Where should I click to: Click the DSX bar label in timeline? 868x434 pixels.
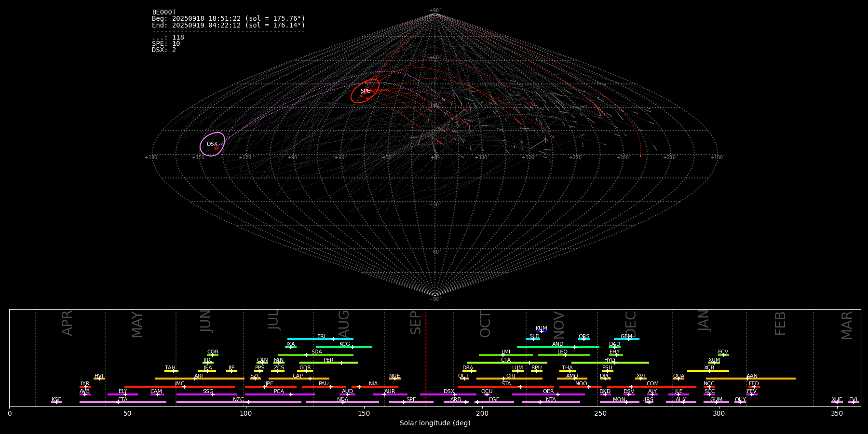[449, 392]
